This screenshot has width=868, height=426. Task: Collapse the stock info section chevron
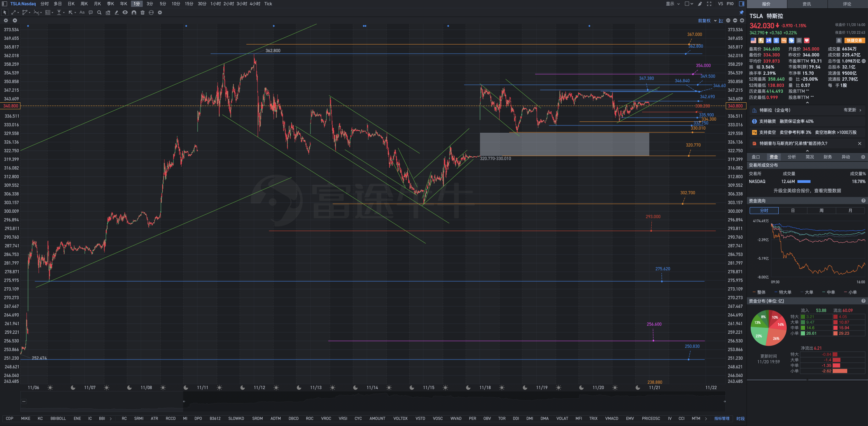[807, 103]
